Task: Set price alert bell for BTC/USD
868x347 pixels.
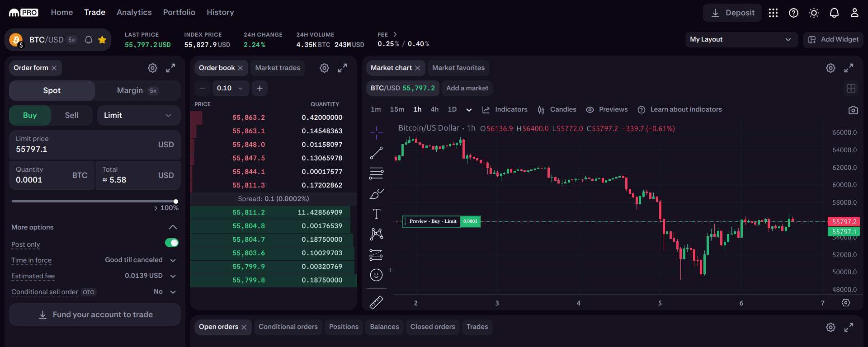Action: click(89, 40)
